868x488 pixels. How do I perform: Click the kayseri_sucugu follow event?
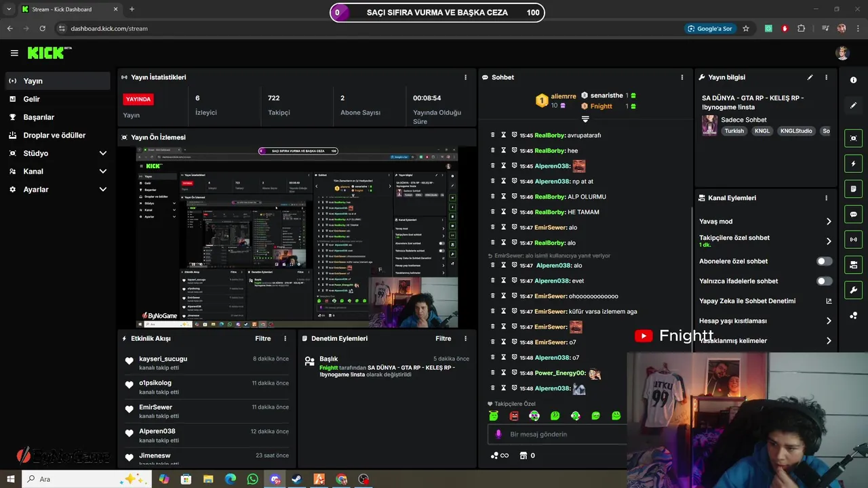tap(207, 363)
